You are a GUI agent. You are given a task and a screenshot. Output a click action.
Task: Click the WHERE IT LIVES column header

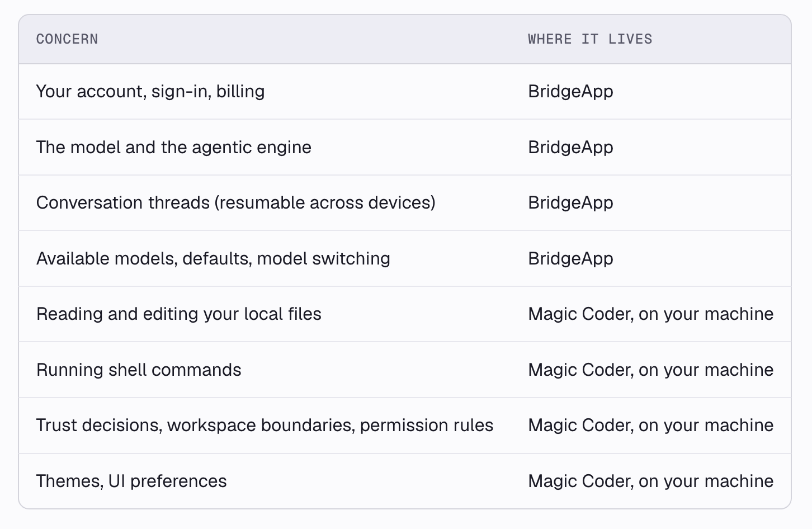tap(590, 39)
